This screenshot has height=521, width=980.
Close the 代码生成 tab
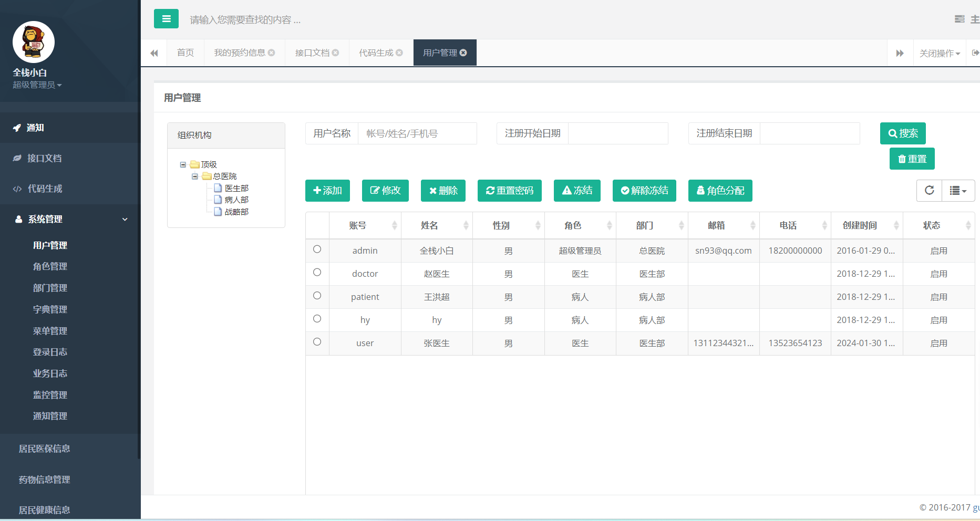pyautogui.click(x=399, y=53)
